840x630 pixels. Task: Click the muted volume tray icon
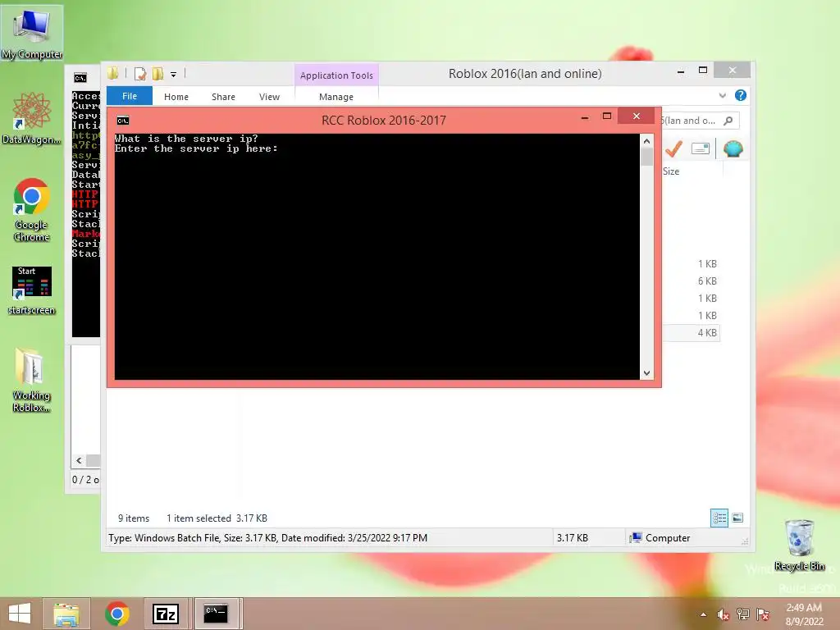click(723, 614)
